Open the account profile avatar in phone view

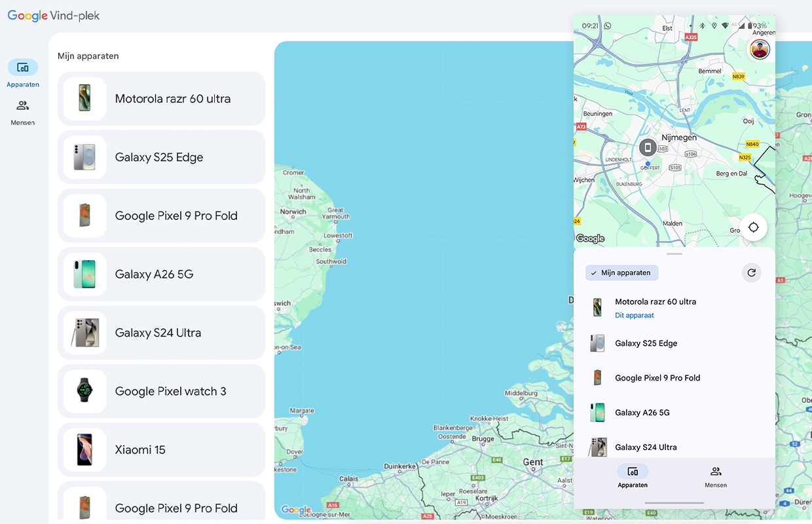tap(760, 49)
